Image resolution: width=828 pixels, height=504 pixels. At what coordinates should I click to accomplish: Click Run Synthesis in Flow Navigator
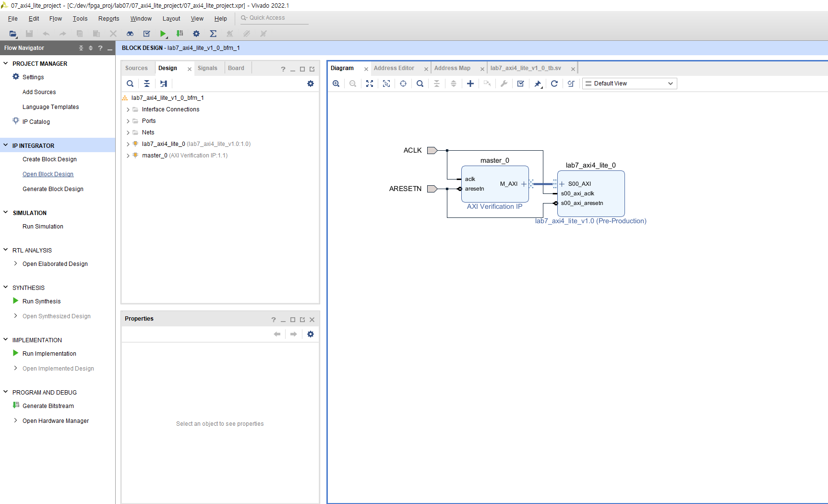(x=41, y=301)
